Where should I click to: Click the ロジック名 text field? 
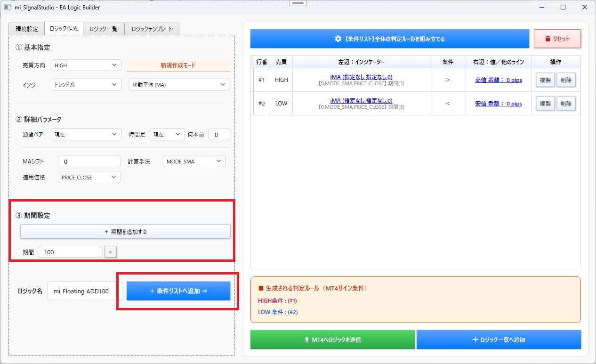coord(85,291)
